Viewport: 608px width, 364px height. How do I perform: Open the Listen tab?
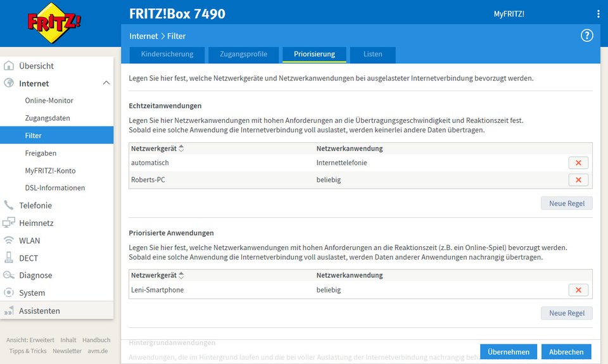coord(372,54)
